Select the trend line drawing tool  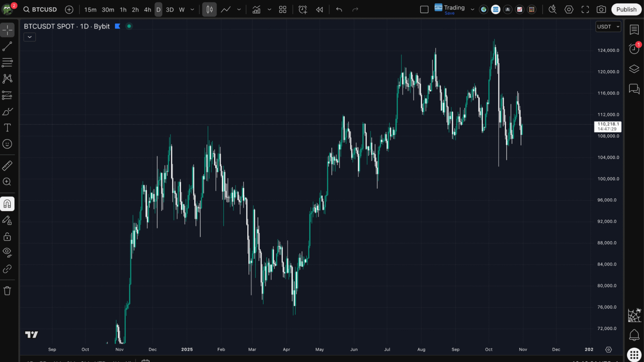pyautogui.click(x=7, y=47)
